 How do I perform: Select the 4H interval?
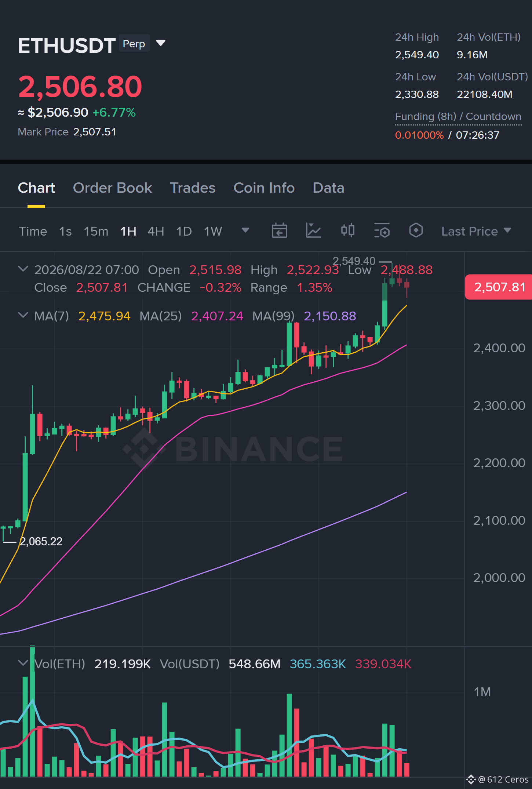[156, 231]
